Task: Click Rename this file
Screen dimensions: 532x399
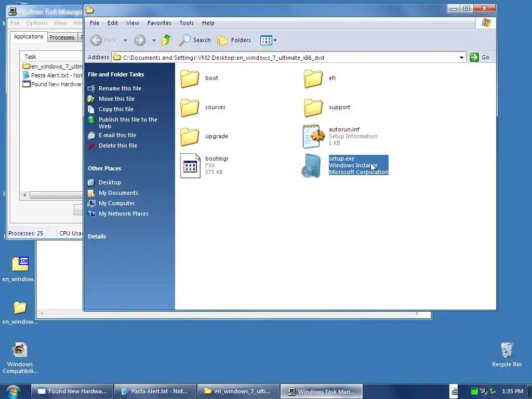Action: pos(120,88)
